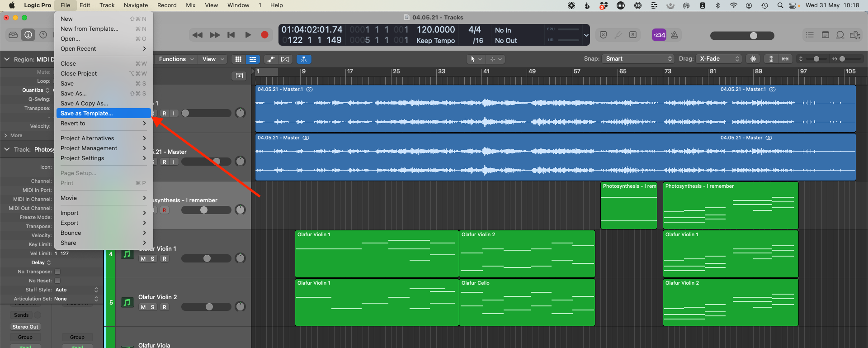
Task: Click the horizontal auto zoom button
Action: point(785,59)
